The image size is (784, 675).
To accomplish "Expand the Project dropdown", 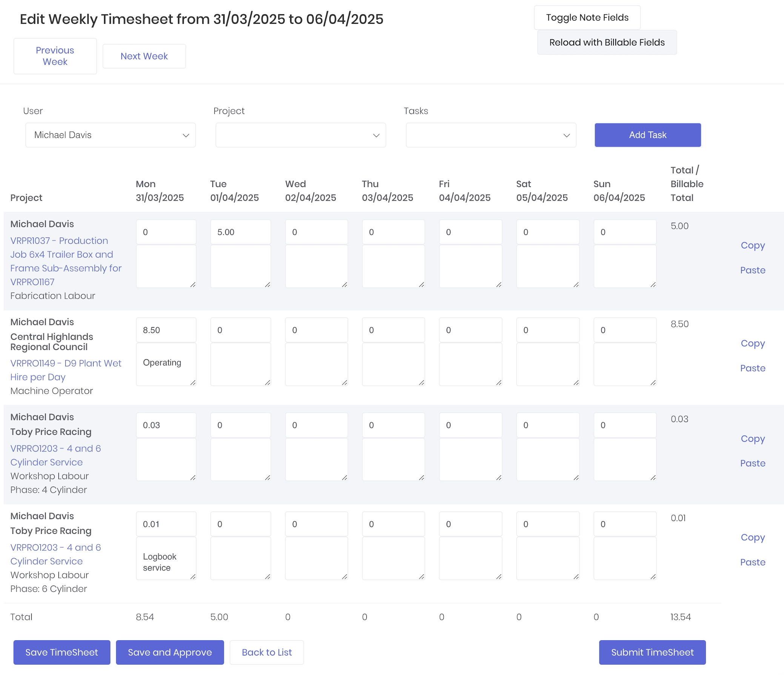I will tap(300, 135).
